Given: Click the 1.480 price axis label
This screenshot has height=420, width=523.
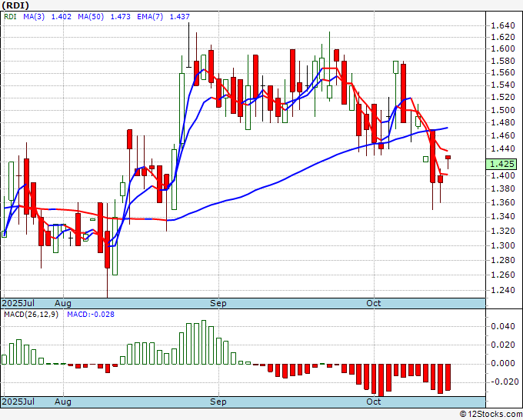Looking at the screenshot, I should pyautogui.click(x=503, y=123).
